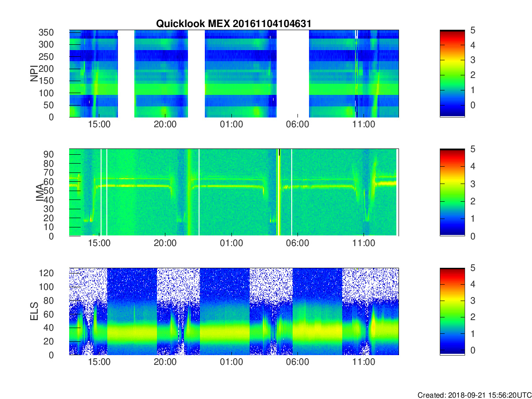Click the IMA y-axis label
The height and width of the screenshot is (399, 532).
pos(39,192)
